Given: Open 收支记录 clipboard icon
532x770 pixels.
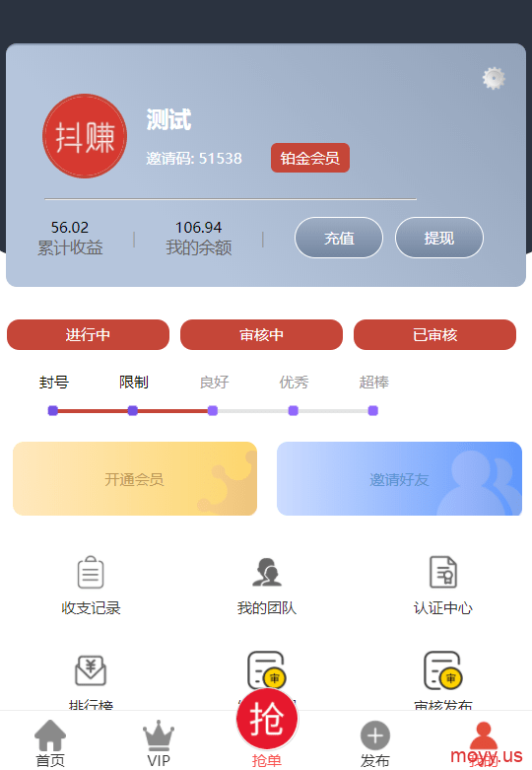Looking at the screenshot, I should pos(91,572).
